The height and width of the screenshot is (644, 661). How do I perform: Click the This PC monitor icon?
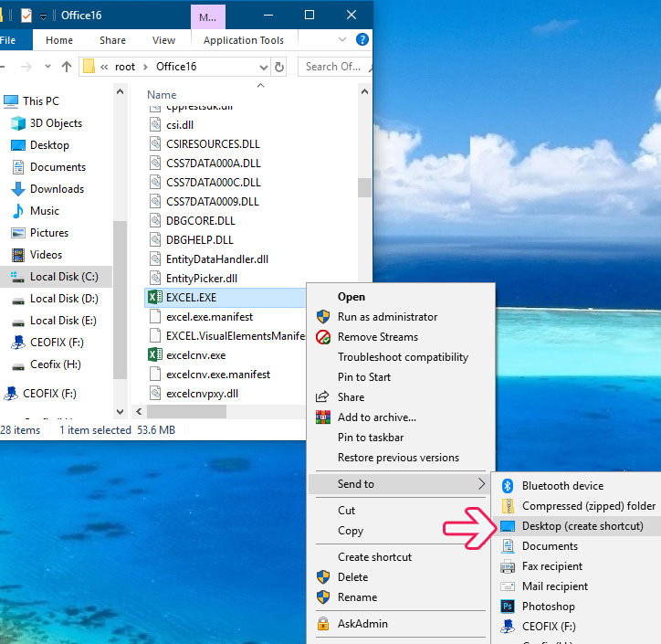coord(11,101)
